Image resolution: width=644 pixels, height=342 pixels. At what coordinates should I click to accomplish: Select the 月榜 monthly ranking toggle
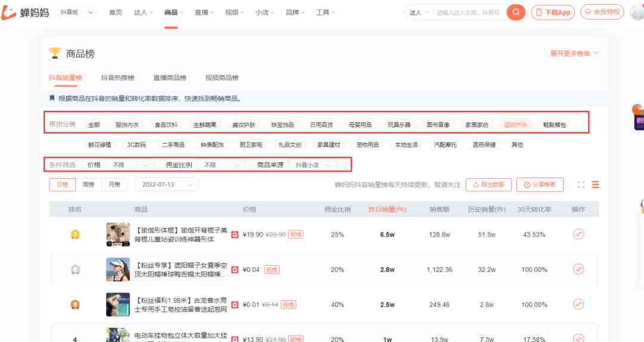[x=114, y=185]
